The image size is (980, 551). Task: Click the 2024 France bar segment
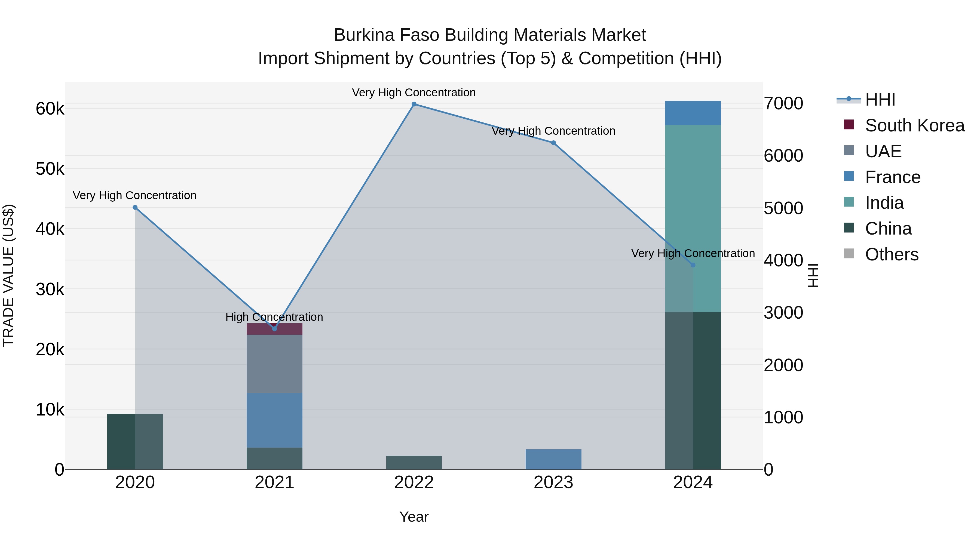point(693,113)
